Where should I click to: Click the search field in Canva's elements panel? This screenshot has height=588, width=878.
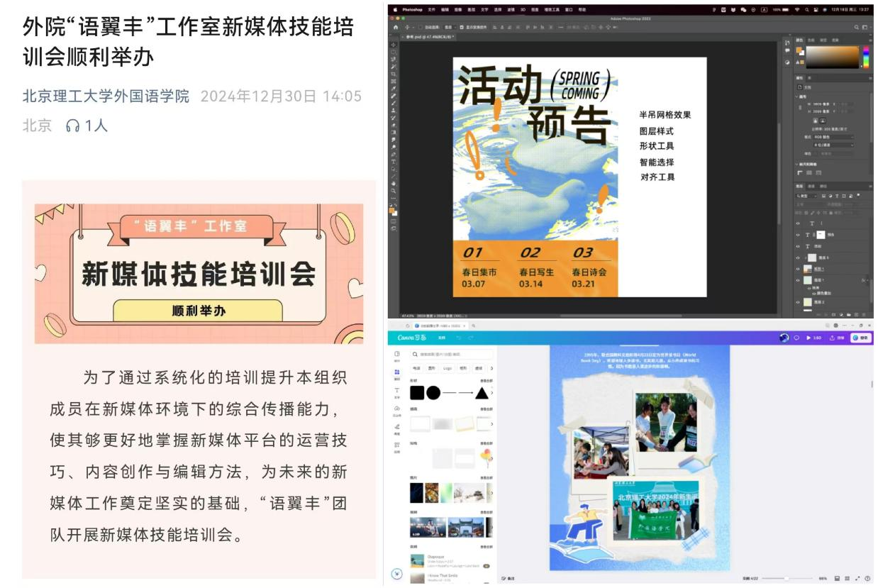452,354
